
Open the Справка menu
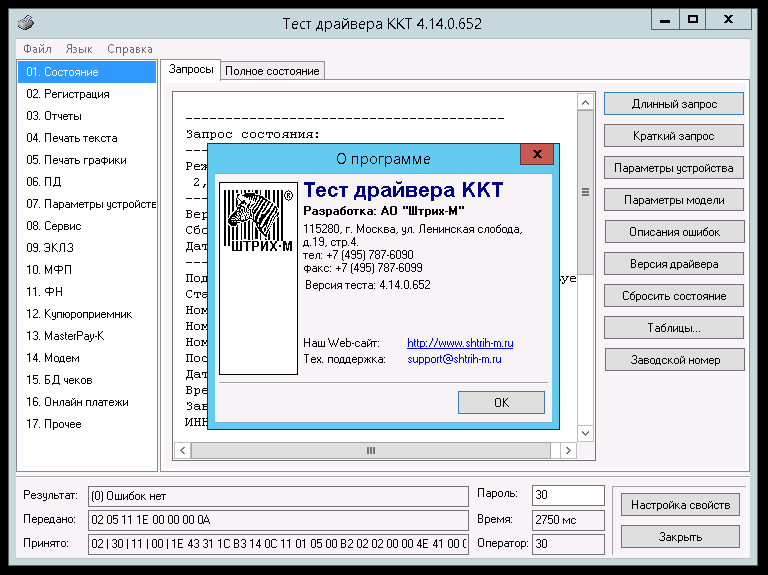tap(130, 49)
